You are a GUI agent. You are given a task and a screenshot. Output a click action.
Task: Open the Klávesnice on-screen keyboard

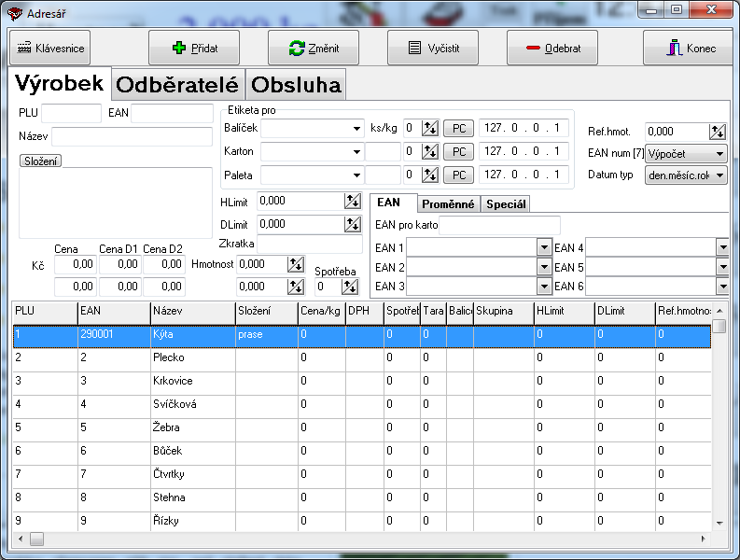tap(52, 48)
